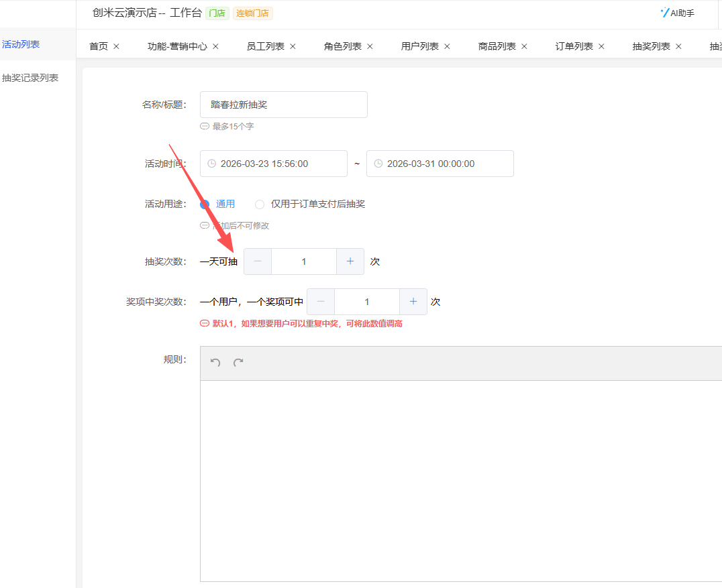Open the activity start time picker
Viewport: 722px width, 588px height.
click(x=274, y=164)
